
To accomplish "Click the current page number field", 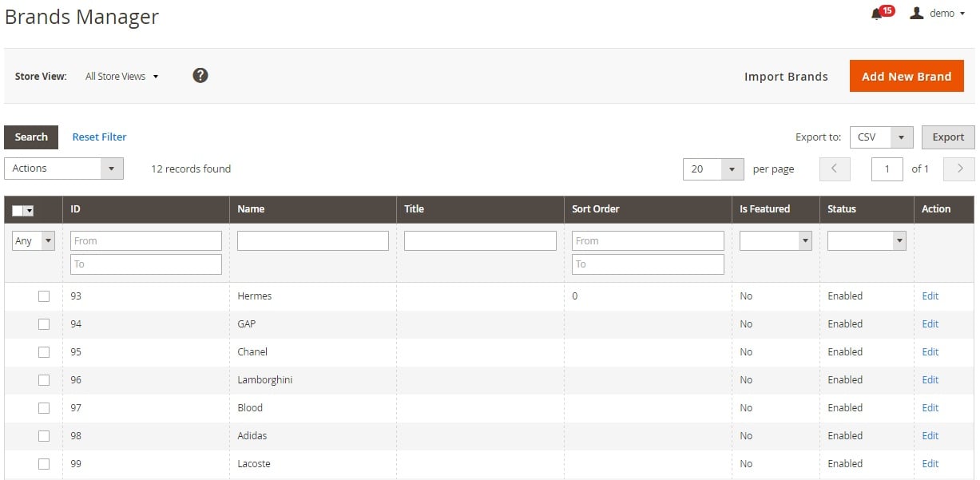I will click(887, 169).
